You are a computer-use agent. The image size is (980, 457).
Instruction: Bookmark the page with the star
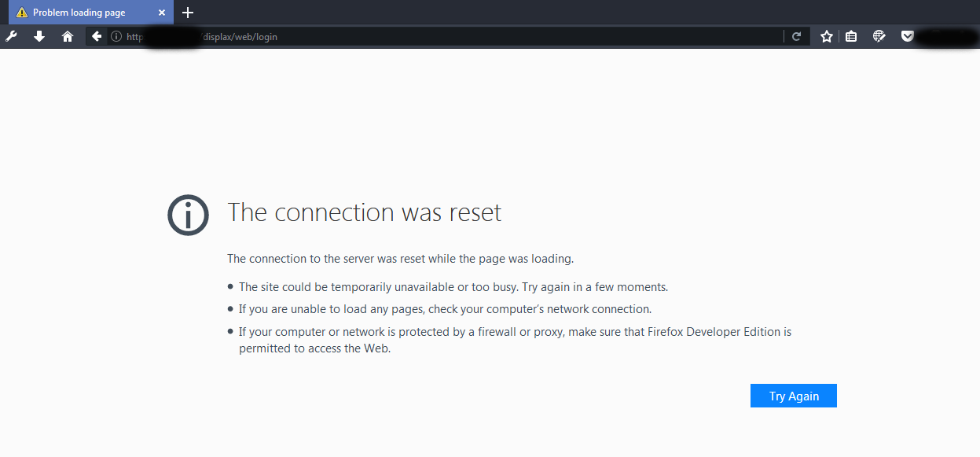pyautogui.click(x=825, y=36)
